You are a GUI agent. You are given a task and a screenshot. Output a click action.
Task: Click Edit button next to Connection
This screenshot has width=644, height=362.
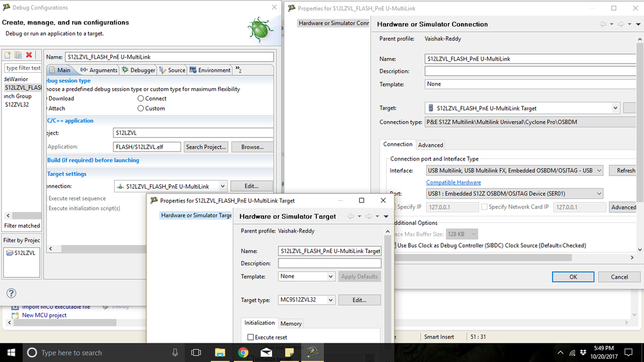[x=251, y=186]
